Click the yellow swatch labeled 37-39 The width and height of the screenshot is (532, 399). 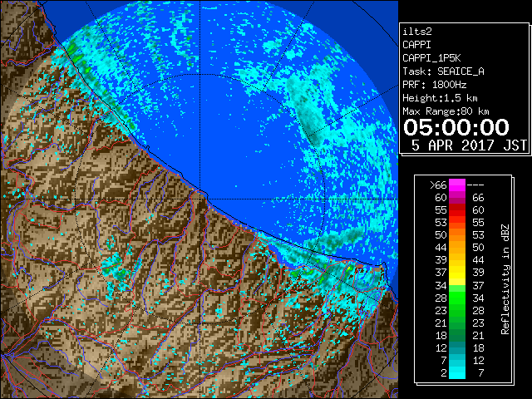pyautogui.click(x=457, y=273)
